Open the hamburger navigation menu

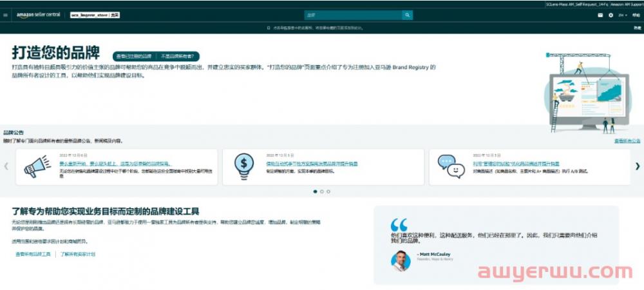(6, 15)
